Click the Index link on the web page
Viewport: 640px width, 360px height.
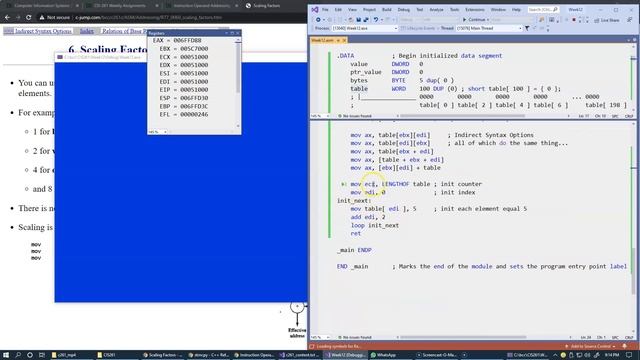[87, 31]
